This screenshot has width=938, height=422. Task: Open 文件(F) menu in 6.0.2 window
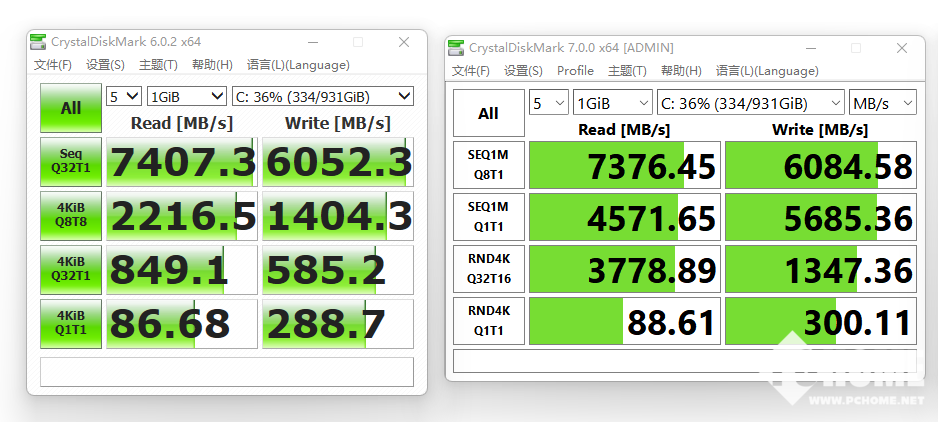53,65
